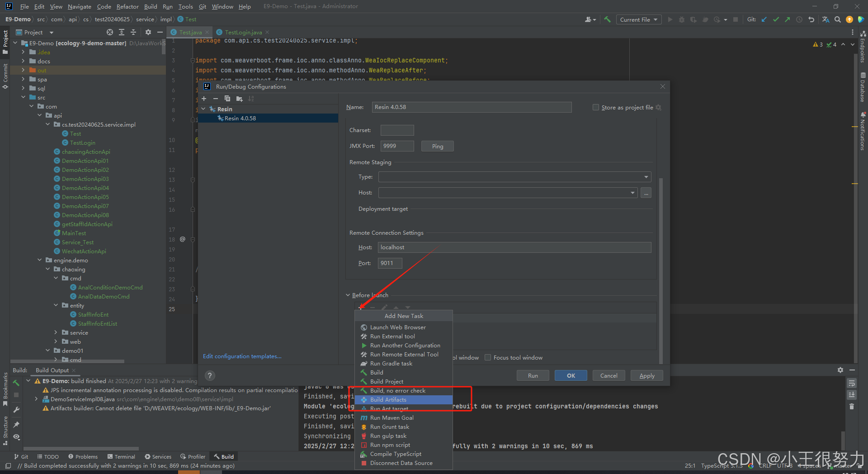The height and width of the screenshot is (474, 868).
Task: Click the JMX Port field showing 9999
Action: point(397,146)
